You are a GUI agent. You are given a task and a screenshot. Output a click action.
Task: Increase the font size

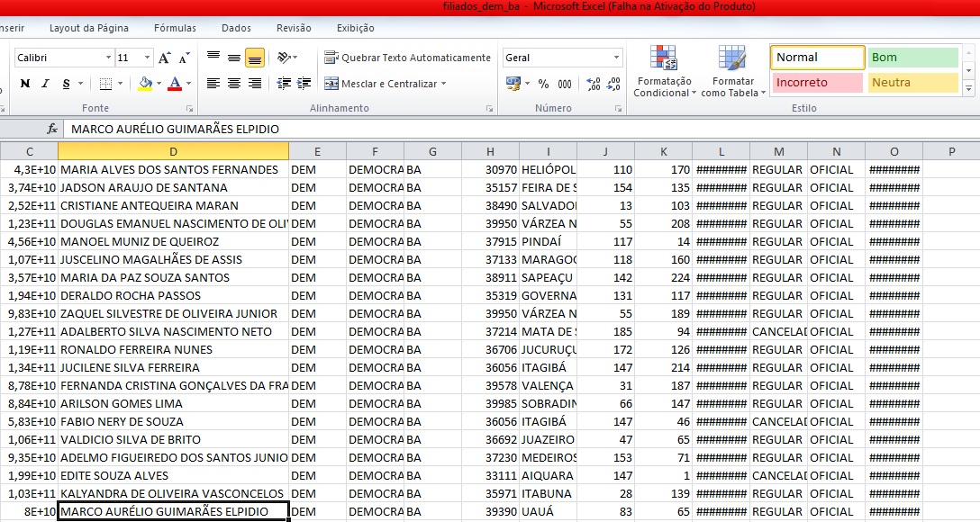[164, 58]
